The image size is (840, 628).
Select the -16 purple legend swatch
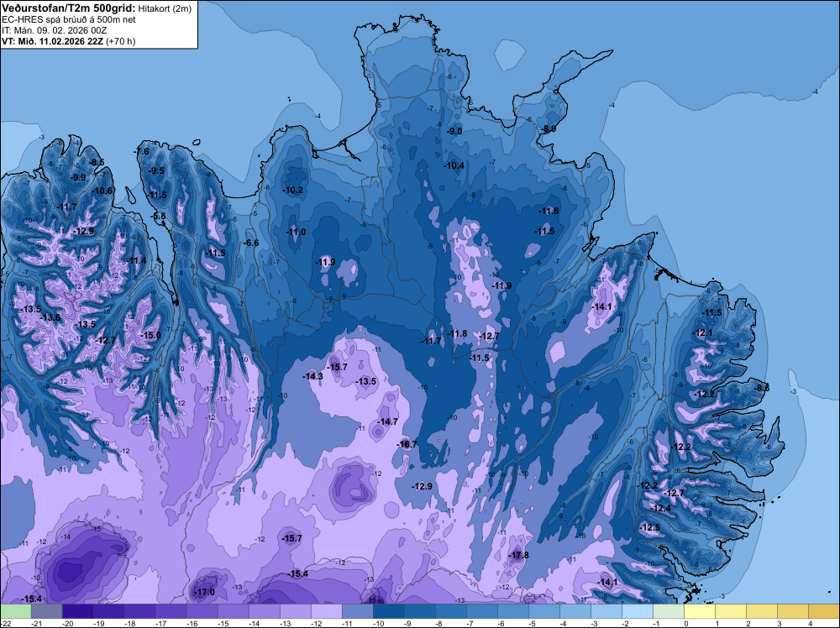tap(202, 611)
